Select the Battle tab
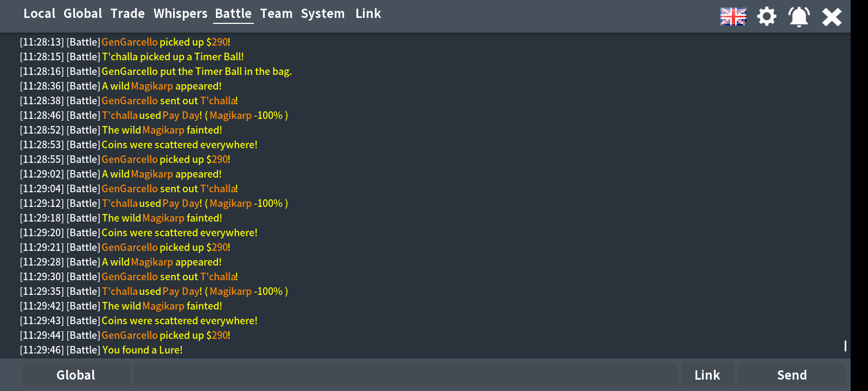Screen dimensions: 868x391 point(233,14)
